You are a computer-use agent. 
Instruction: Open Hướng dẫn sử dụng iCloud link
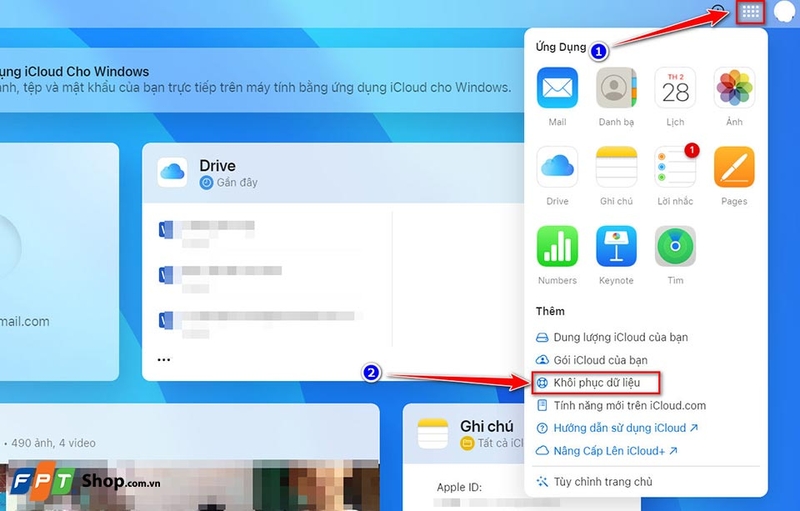617,428
